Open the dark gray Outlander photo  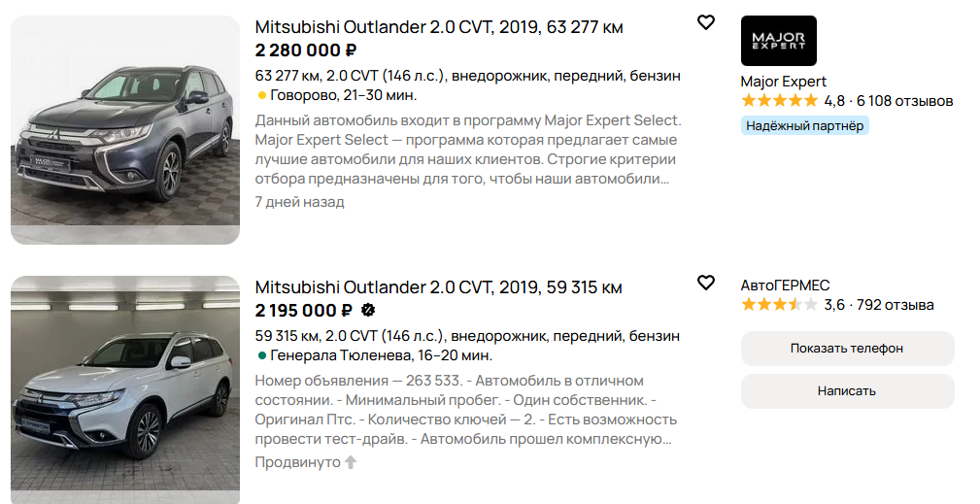click(x=124, y=130)
